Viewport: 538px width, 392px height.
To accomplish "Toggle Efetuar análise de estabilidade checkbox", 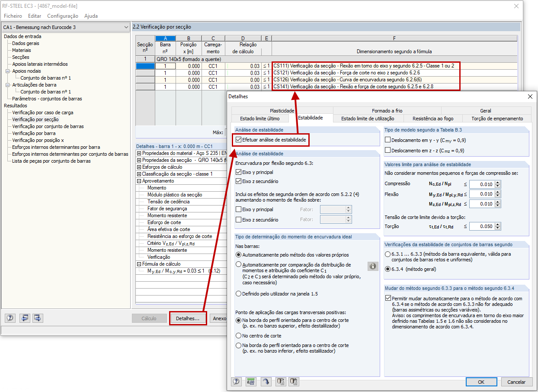I will click(x=239, y=140).
